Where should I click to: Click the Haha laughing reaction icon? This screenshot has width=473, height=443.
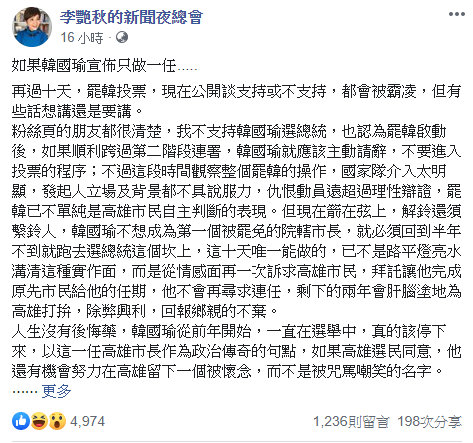[x=39, y=421]
